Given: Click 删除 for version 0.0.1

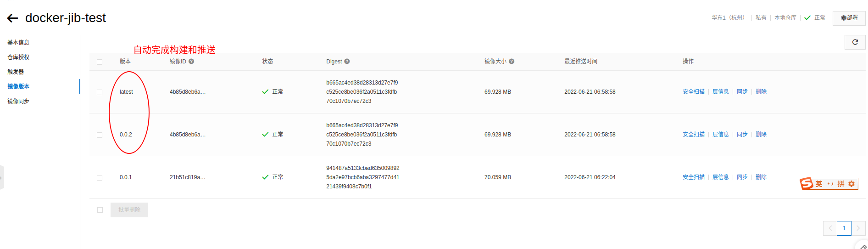Looking at the screenshot, I should tap(761, 177).
